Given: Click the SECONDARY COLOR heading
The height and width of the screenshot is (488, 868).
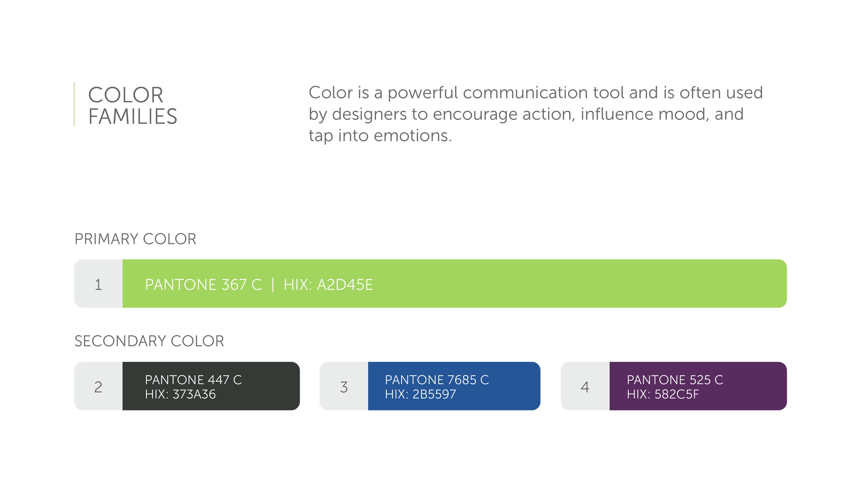Looking at the screenshot, I should point(149,341).
